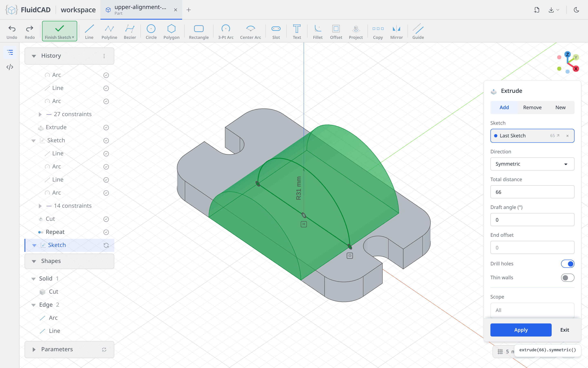Refresh the Parameters panel
The image size is (588, 368).
click(104, 350)
